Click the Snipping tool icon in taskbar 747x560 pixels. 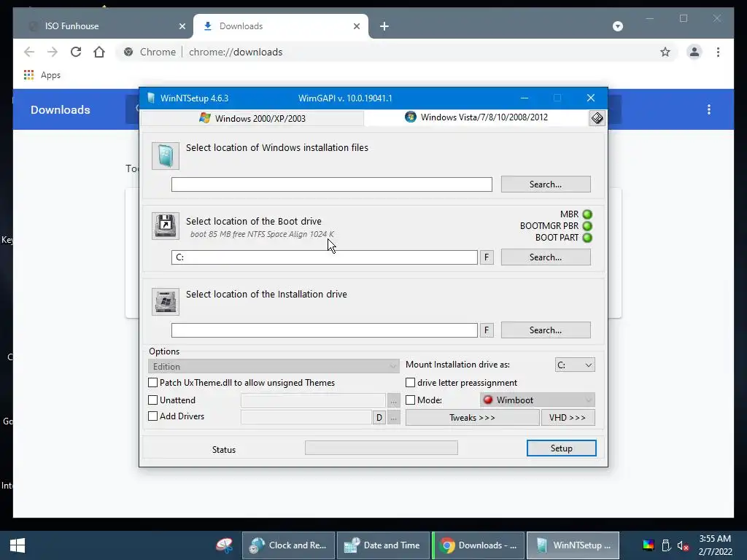coord(225,545)
